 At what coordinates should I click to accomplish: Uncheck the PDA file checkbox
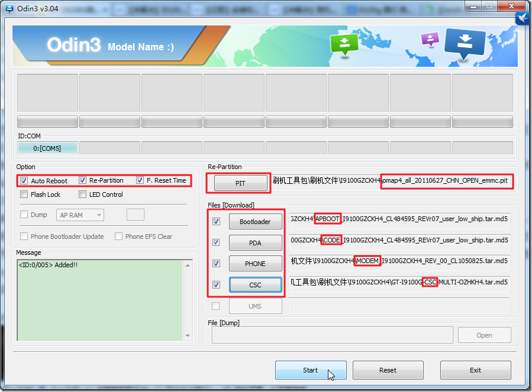216,242
